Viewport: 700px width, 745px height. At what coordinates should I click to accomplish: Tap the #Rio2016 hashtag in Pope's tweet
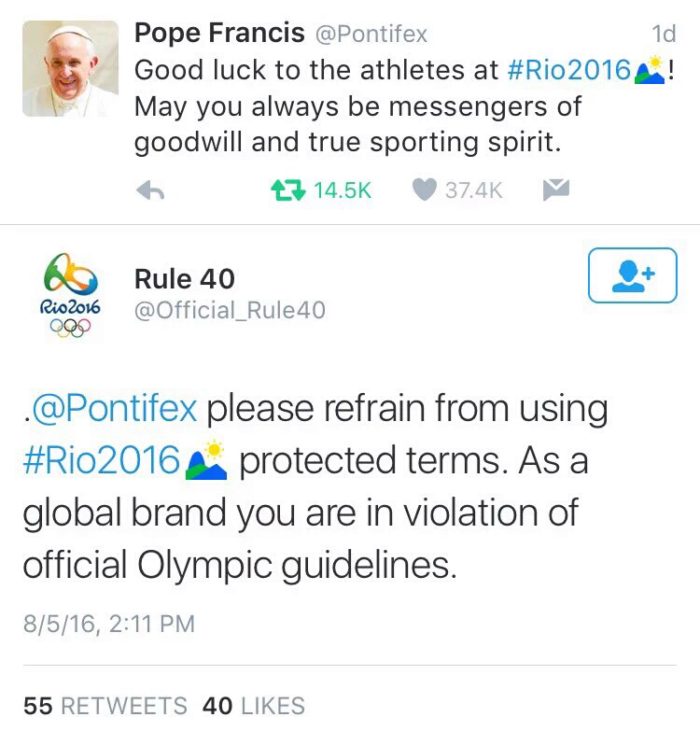click(x=570, y=70)
